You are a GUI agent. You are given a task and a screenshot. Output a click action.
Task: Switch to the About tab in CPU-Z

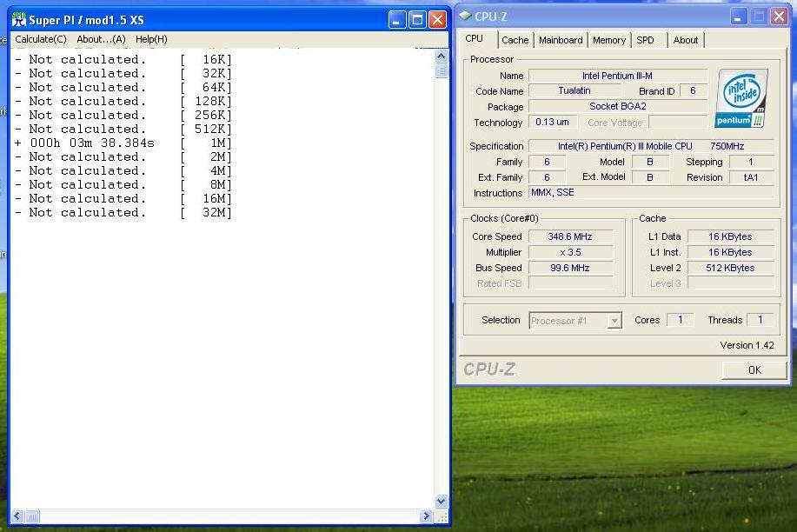pos(685,40)
